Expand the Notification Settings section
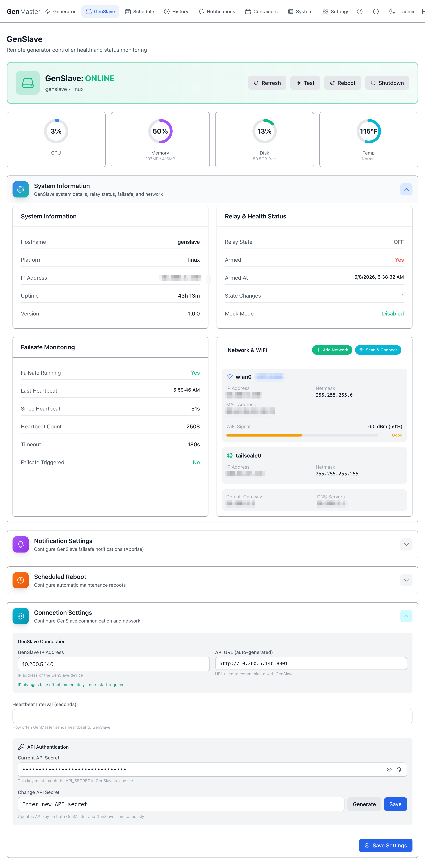This screenshot has width=425, height=868. (406, 544)
